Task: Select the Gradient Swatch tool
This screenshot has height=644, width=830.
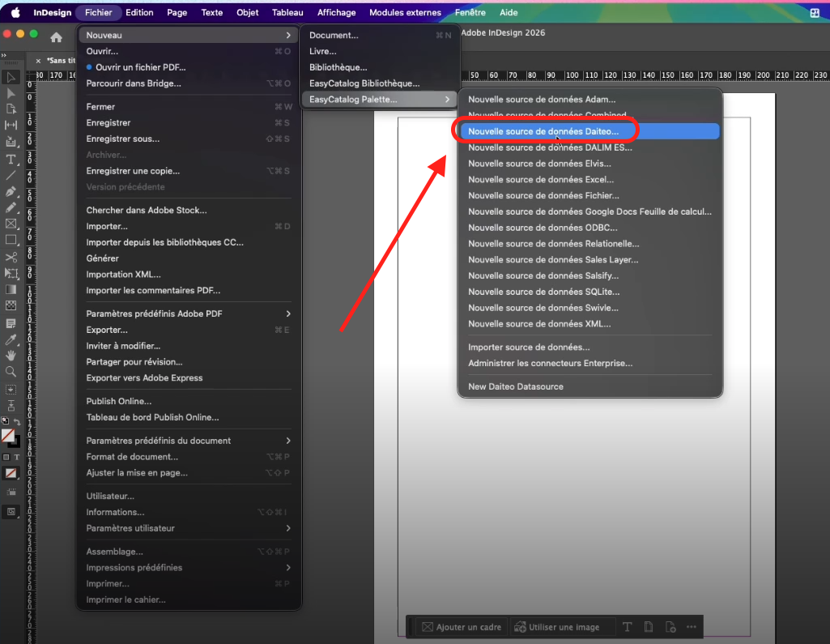Action: (11, 290)
